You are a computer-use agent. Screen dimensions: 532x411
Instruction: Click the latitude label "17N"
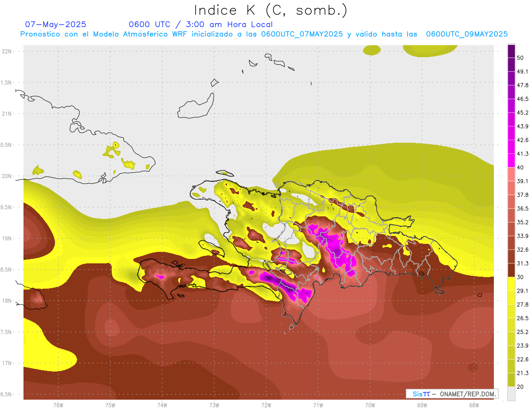[x=7, y=363]
